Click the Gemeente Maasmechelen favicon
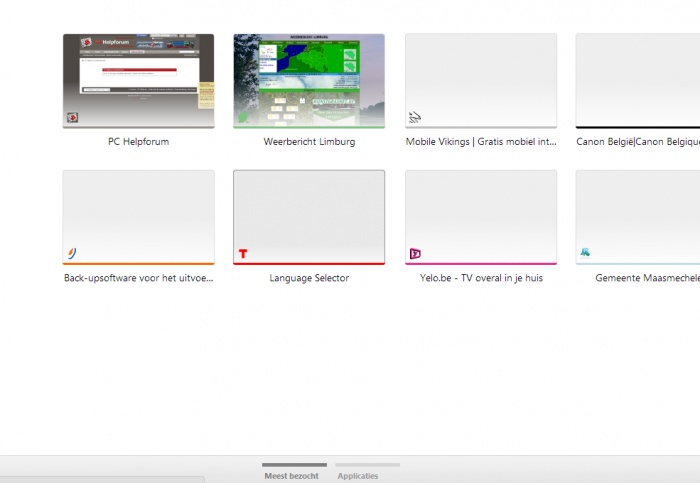This screenshot has height=483, width=700. [x=585, y=253]
